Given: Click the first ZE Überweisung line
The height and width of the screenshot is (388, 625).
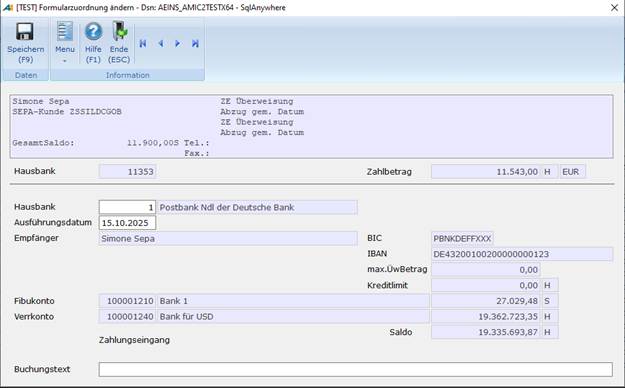Looking at the screenshot, I should tap(257, 101).
